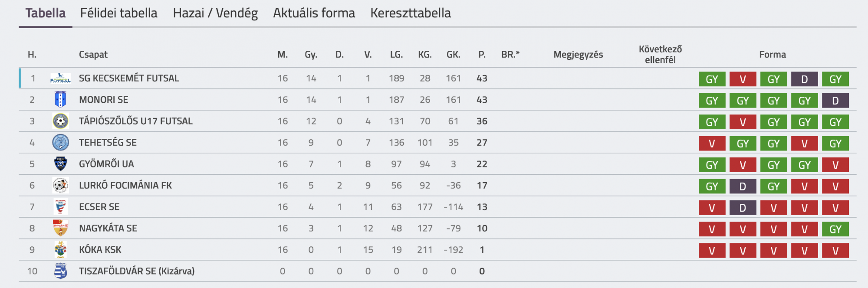
Task: Click the Tápiószőlős U17 Futsal crest
Action: (60, 121)
